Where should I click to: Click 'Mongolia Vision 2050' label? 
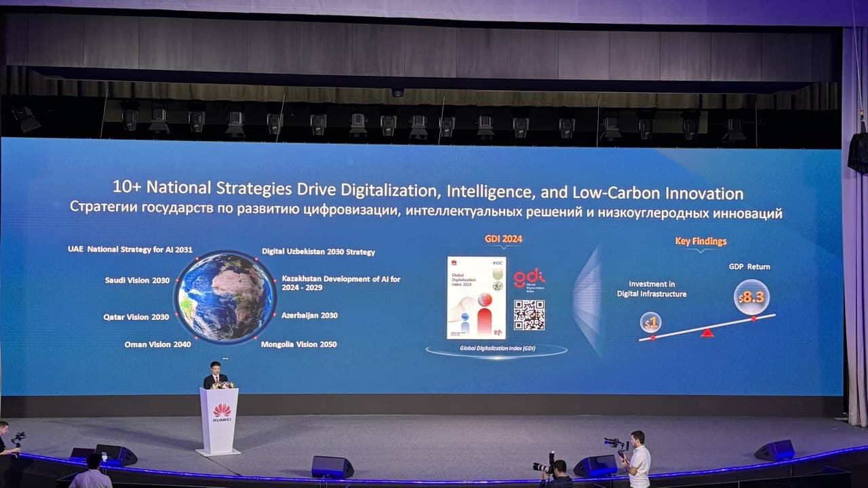tap(298, 344)
